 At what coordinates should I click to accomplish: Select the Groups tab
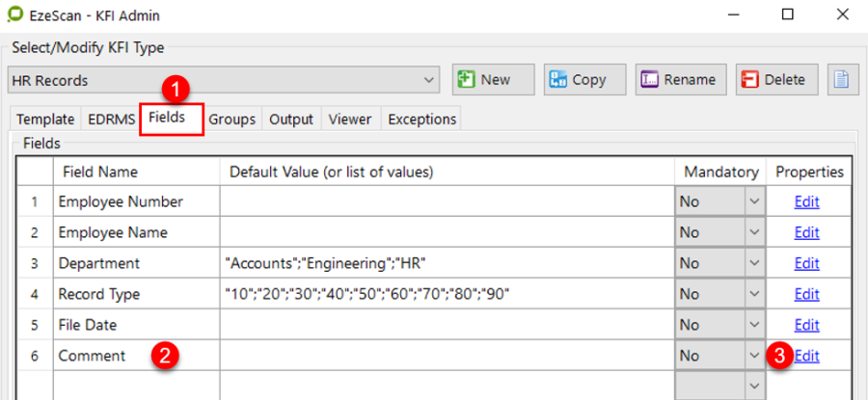pos(231,120)
